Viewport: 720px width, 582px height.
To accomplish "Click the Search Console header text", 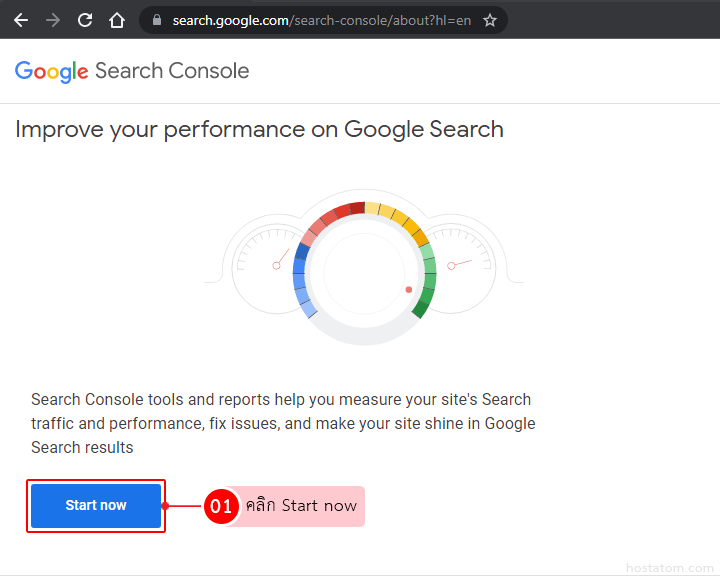I will click(x=172, y=71).
